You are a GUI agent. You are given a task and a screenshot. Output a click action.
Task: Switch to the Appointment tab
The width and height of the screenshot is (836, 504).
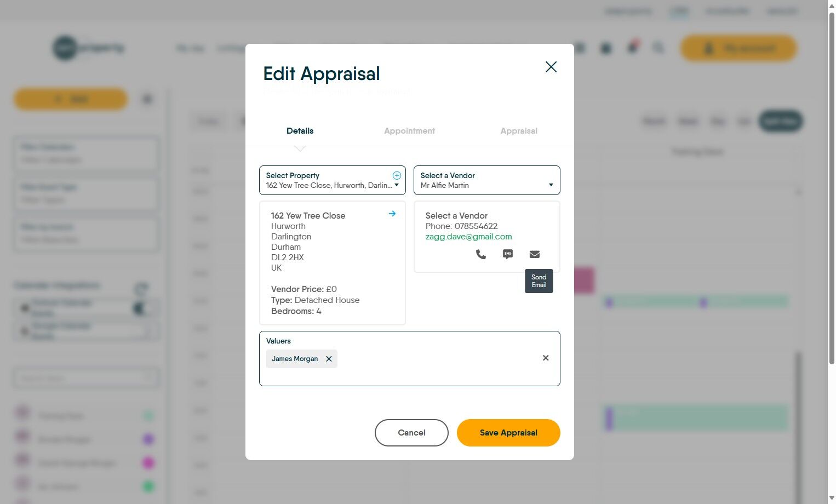409,131
